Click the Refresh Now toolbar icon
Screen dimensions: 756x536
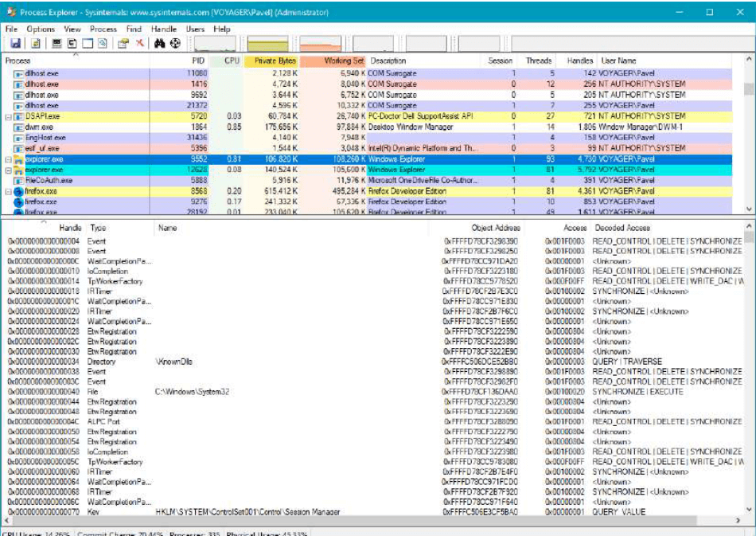pos(36,44)
